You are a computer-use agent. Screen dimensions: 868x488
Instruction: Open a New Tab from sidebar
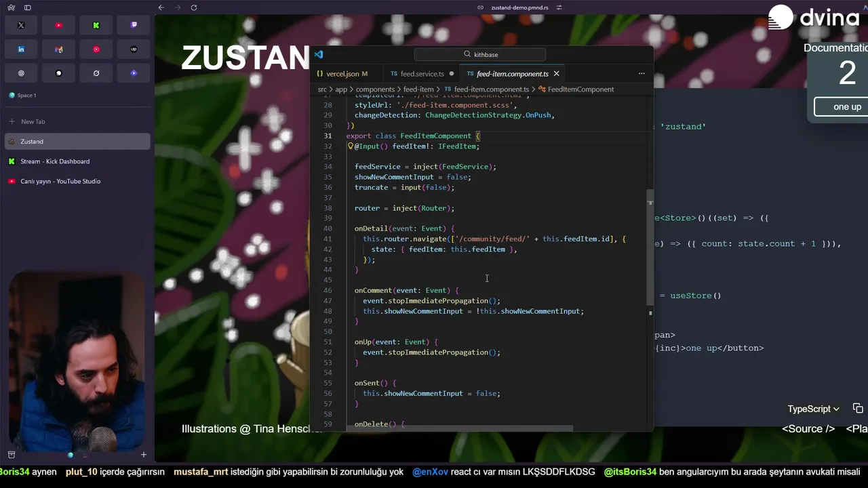pyautogui.click(x=27, y=121)
